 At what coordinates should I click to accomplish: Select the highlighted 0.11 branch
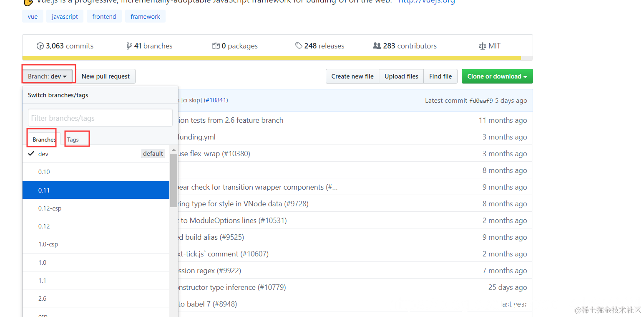click(x=96, y=190)
